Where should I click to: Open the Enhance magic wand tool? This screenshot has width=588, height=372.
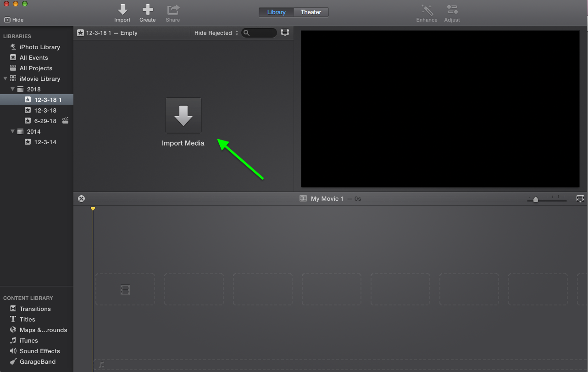427,10
